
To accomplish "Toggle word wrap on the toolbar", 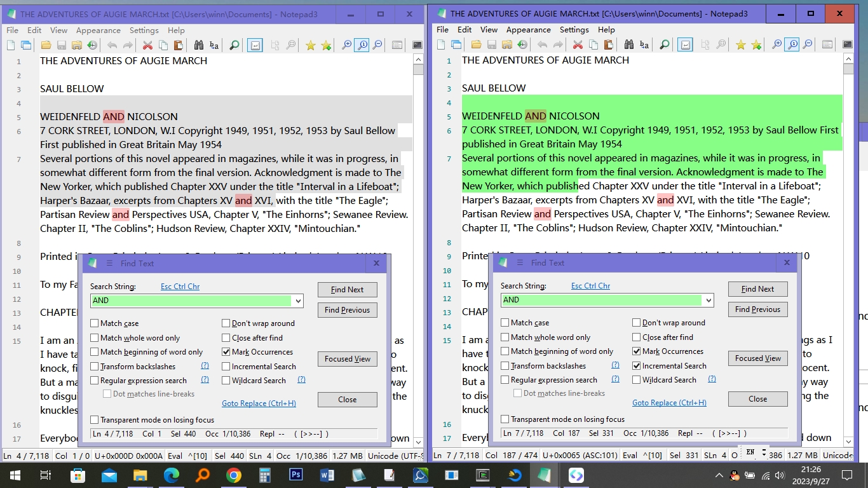I will point(254,44).
